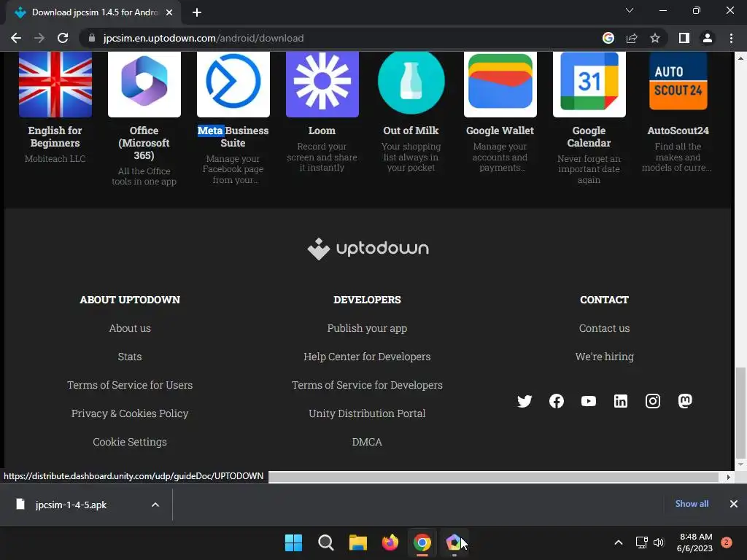Open Google Wallet app thumbnail
Screen dimensions: 747x560
tap(500, 85)
